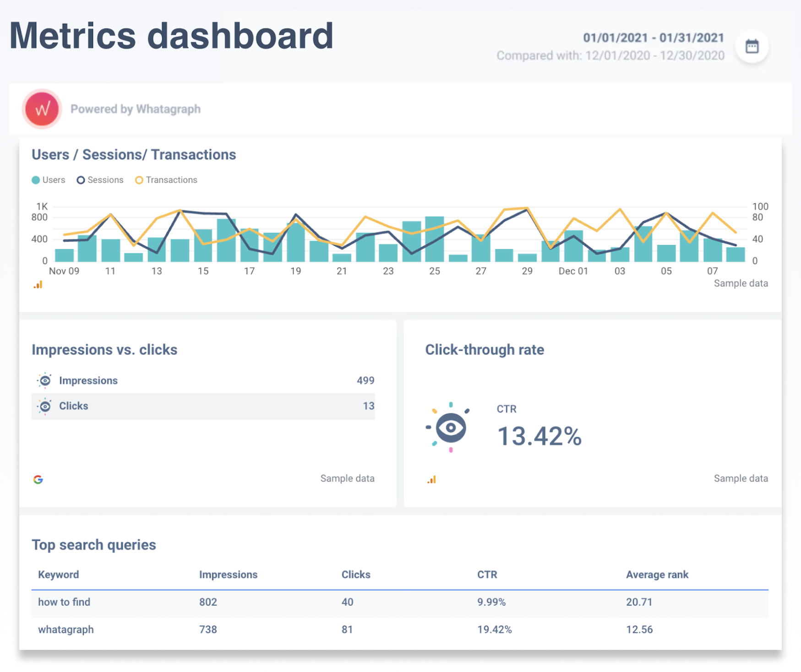Screen dimensions: 801x672
Task: Click the Google logo in Impressions widget
Action: [38, 479]
